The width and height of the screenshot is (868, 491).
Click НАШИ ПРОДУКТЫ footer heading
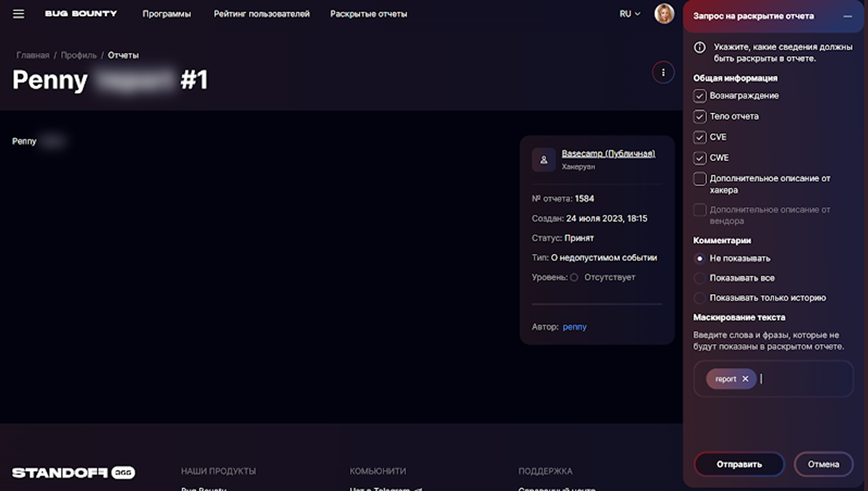[218, 471]
